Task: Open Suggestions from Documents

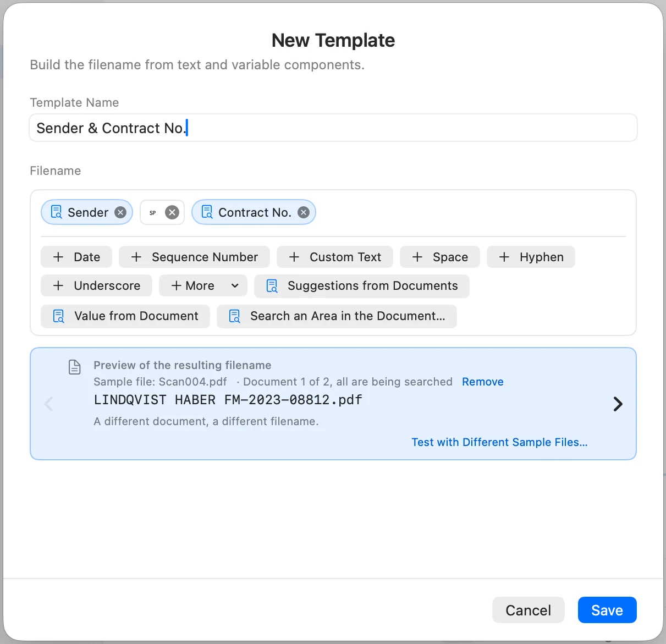Action: pos(362,286)
